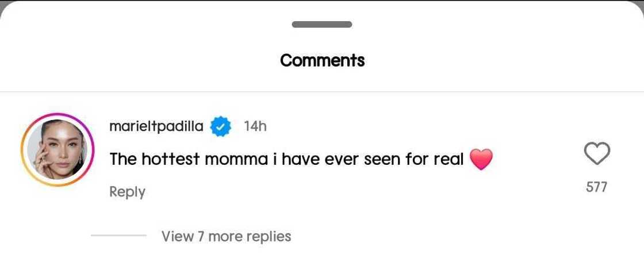Grab the sheet drag handle at top

322,24
